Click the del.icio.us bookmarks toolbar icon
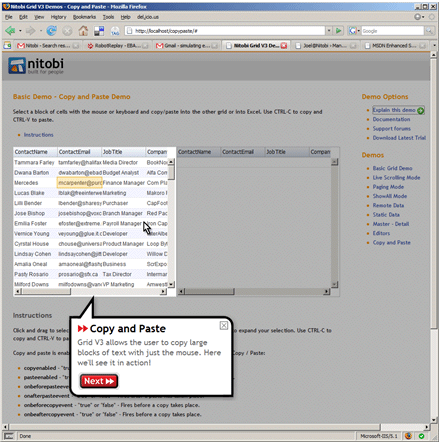The height and width of the screenshot is (442, 439). (99, 31)
